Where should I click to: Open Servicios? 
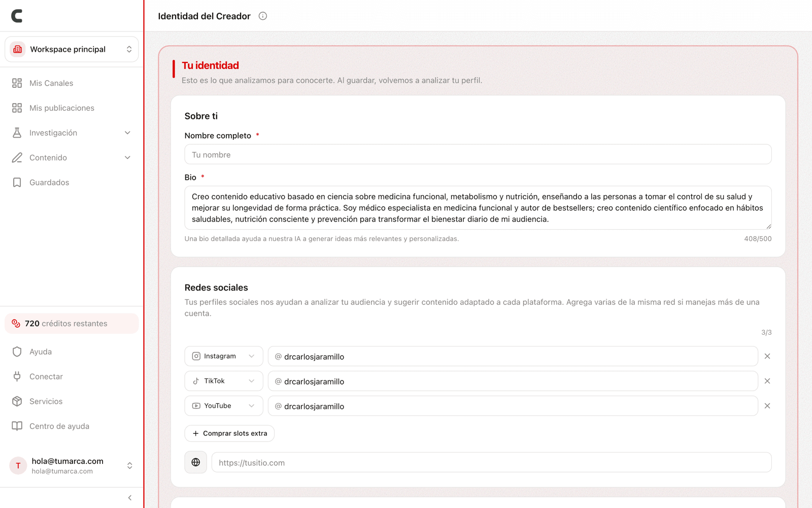coord(72,401)
